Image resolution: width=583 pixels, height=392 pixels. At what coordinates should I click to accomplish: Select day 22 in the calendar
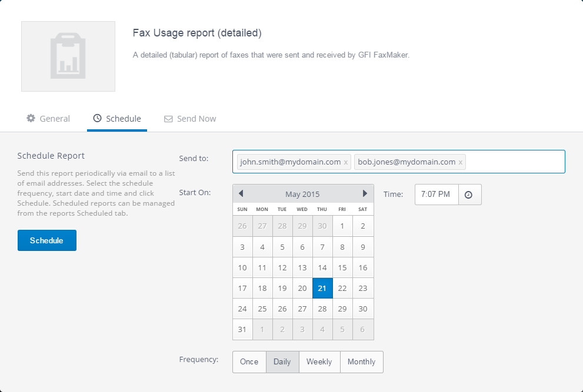342,289
